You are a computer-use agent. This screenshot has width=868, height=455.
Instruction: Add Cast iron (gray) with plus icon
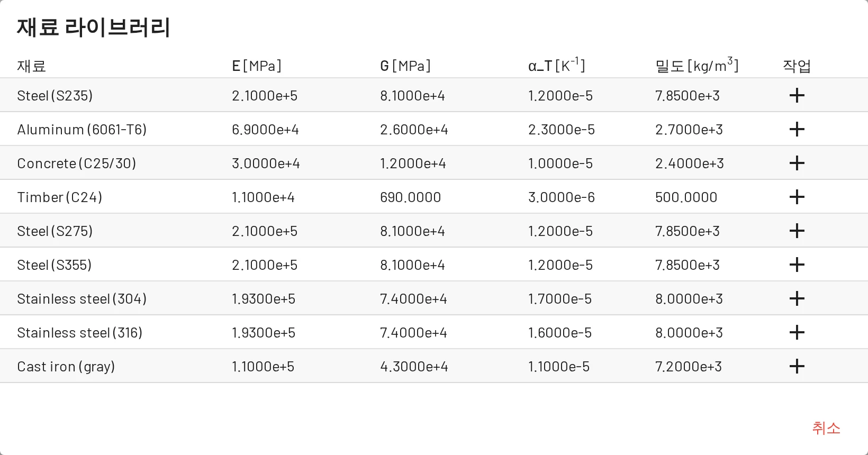(797, 366)
